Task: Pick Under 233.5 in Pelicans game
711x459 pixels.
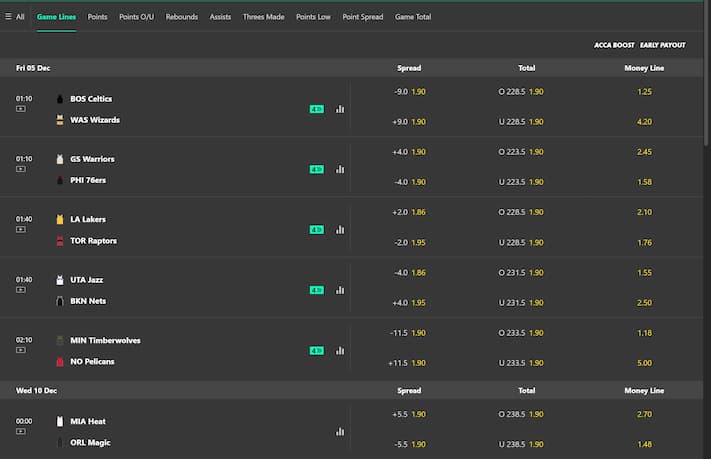Action: click(521, 363)
